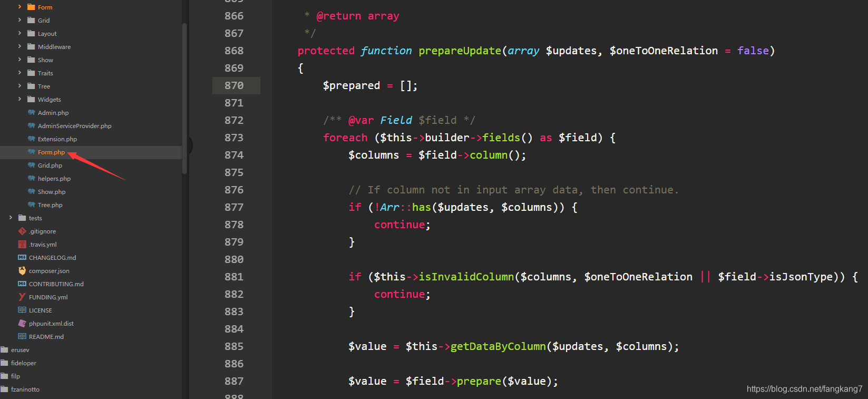The height and width of the screenshot is (399, 868).
Task: Click the icon beside README.md
Action: point(22,336)
